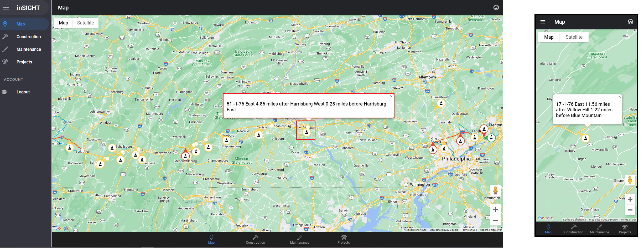
Task: Click the red-ringed marker near Mcconnellsburg
Action: click(x=186, y=156)
